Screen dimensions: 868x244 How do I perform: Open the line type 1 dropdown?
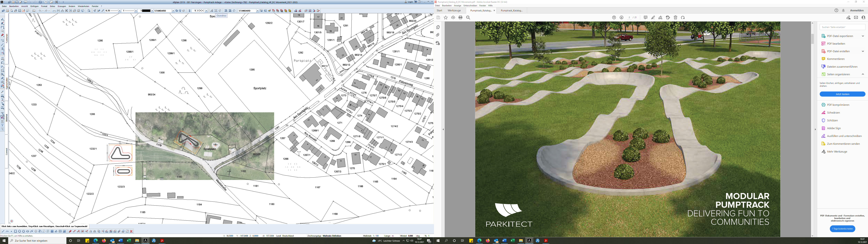136,11
